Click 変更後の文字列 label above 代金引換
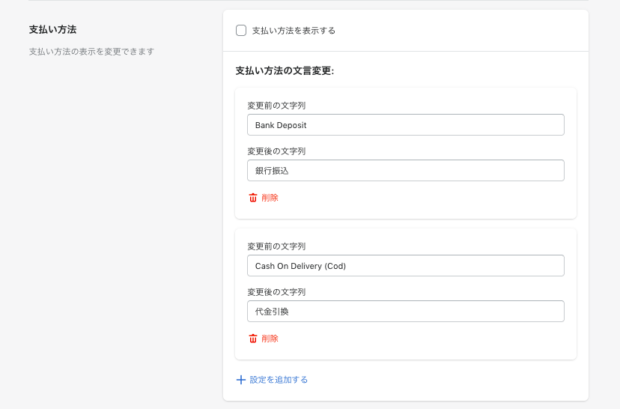The image size is (620, 409). pyautogui.click(x=276, y=292)
